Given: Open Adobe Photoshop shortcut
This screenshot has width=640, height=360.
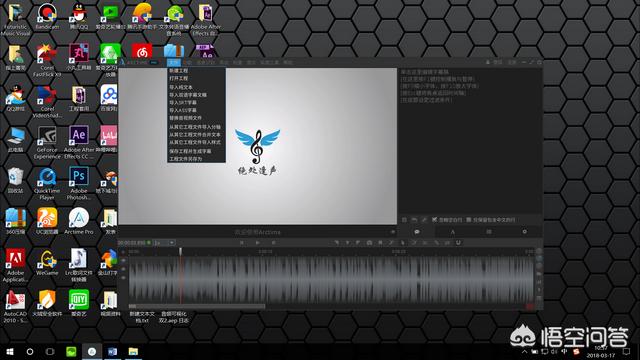Looking at the screenshot, I should (x=79, y=184).
